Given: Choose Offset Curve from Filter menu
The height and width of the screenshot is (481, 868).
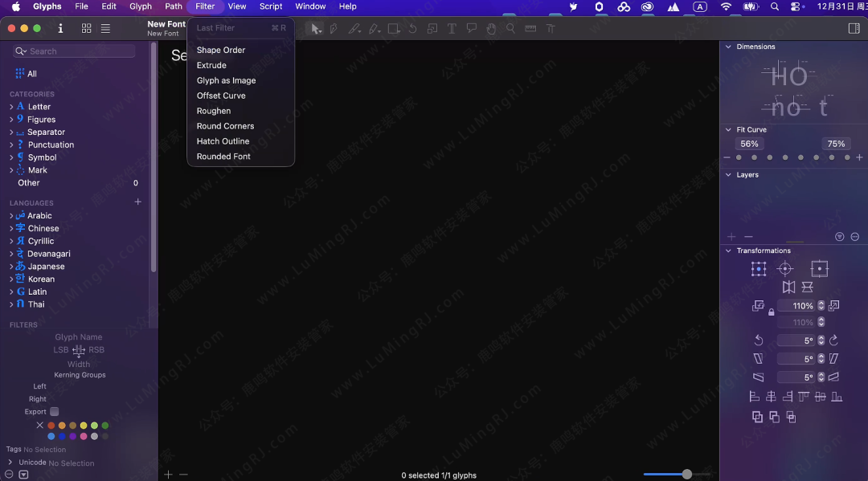Looking at the screenshot, I should 241,96.
